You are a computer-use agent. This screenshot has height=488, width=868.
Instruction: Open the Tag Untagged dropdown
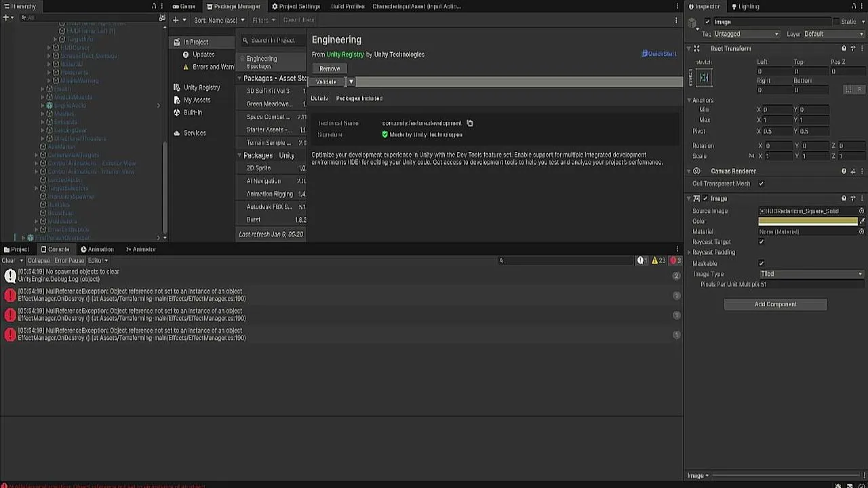(x=748, y=34)
